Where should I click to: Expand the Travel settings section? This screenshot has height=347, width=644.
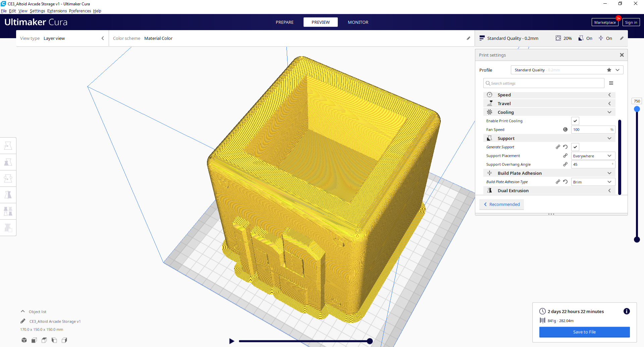549,103
